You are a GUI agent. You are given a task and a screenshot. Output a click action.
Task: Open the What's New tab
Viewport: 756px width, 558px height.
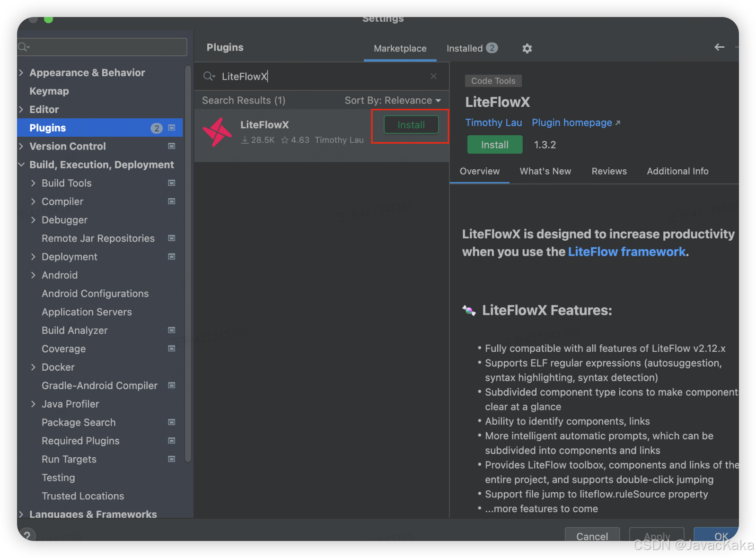tap(545, 171)
